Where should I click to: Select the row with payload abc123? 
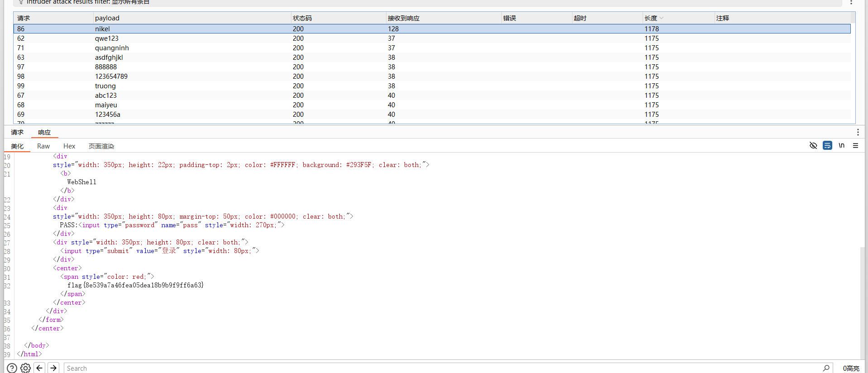tap(432, 96)
